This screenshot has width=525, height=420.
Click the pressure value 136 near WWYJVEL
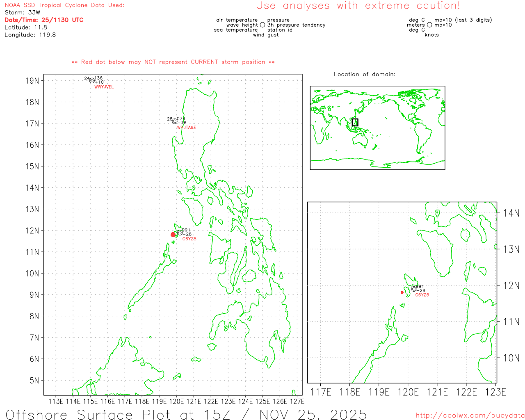(x=98, y=78)
